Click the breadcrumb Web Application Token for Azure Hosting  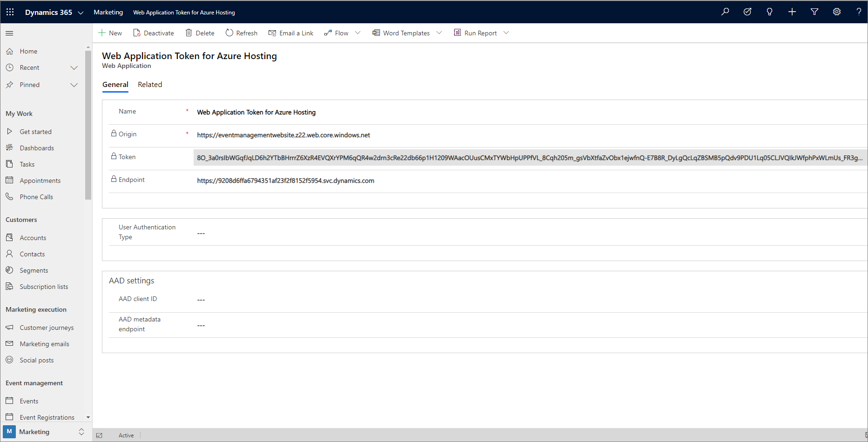(x=184, y=13)
